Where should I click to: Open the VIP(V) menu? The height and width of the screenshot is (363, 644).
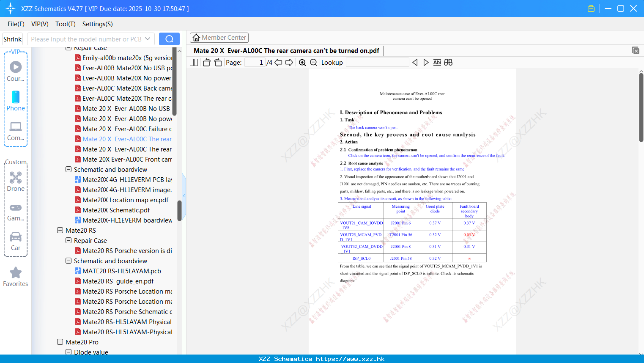coord(40,24)
